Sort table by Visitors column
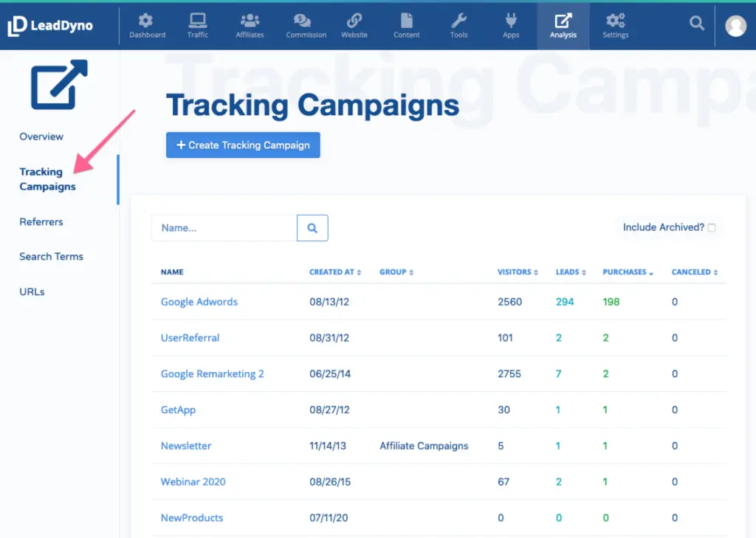The image size is (756, 538). [x=518, y=272]
